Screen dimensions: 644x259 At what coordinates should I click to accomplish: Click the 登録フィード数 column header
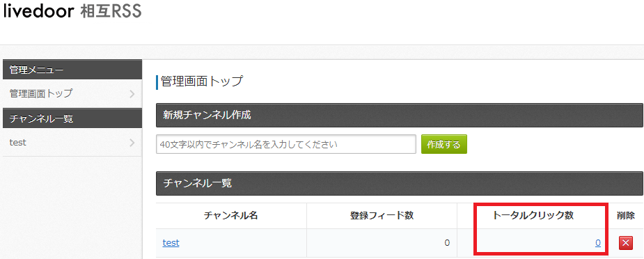tap(382, 216)
